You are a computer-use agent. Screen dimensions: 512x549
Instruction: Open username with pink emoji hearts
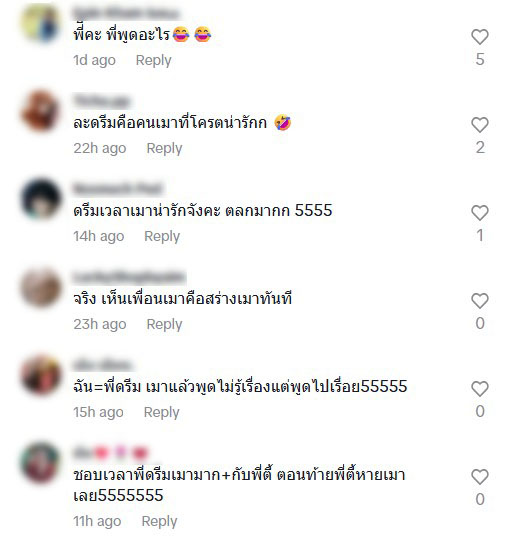point(111,453)
